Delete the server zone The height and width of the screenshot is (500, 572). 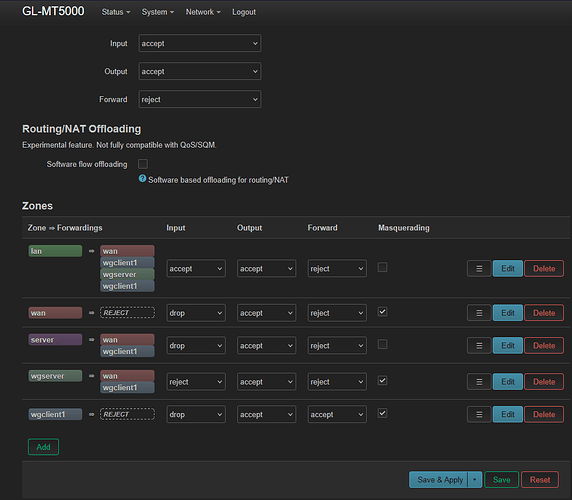click(544, 345)
